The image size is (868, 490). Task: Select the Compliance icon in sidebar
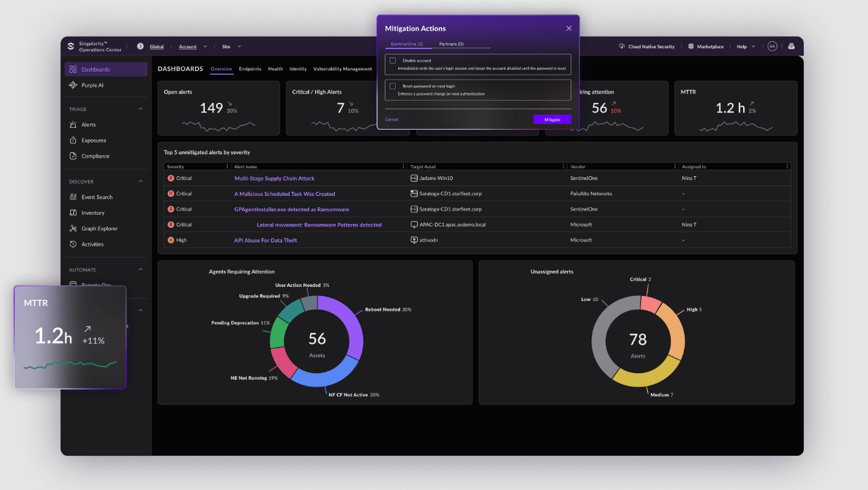73,156
